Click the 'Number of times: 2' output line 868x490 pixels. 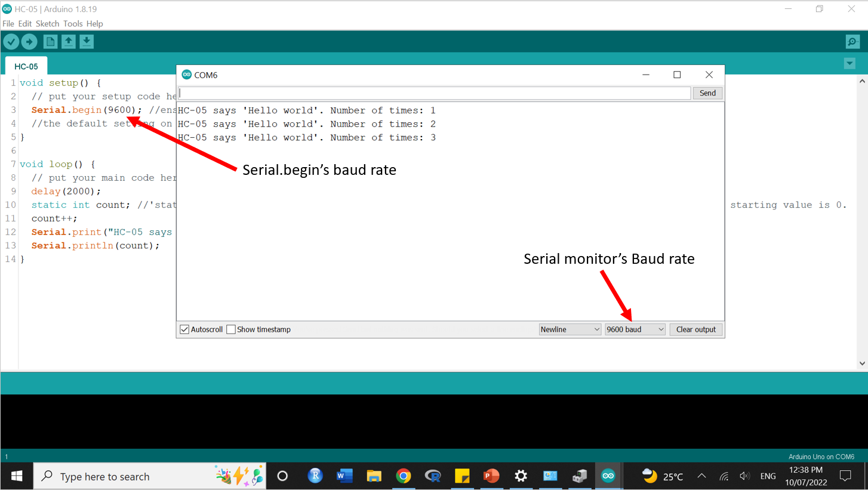307,124
